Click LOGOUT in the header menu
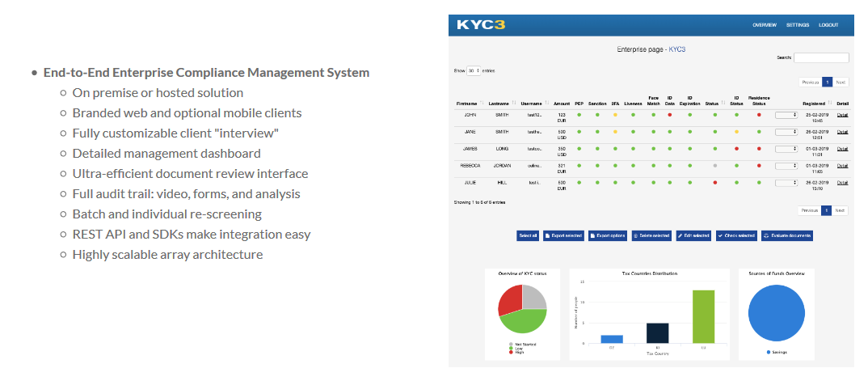Screen dimensions: 868x381 (x=828, y=25)
